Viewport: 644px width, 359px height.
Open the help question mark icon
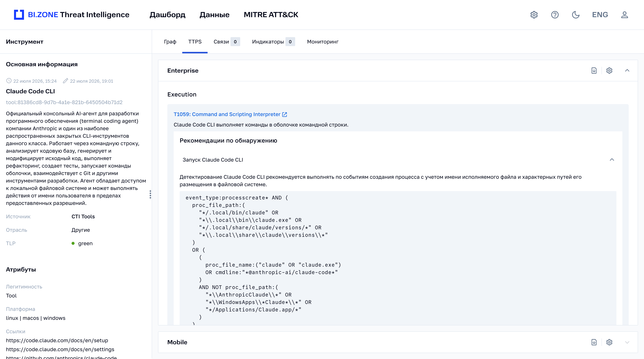click(555, 15)
